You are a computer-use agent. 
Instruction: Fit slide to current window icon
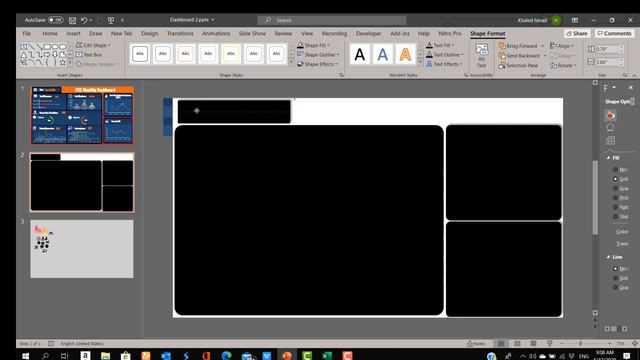coord(635,344)
